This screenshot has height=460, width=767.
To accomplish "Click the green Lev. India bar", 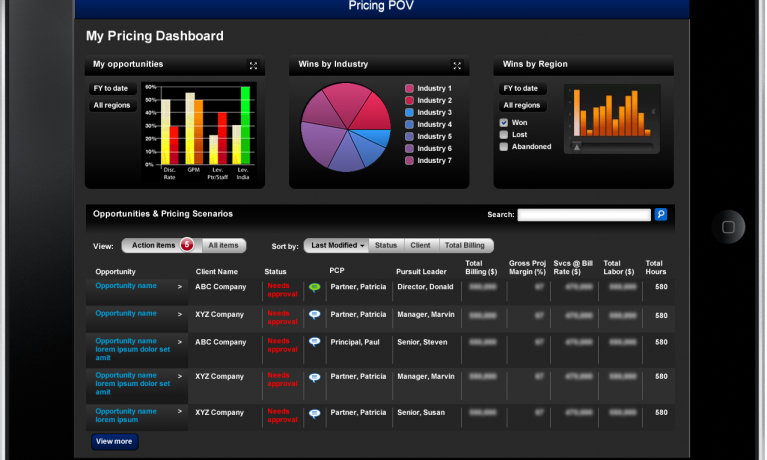I will (246, 125).
